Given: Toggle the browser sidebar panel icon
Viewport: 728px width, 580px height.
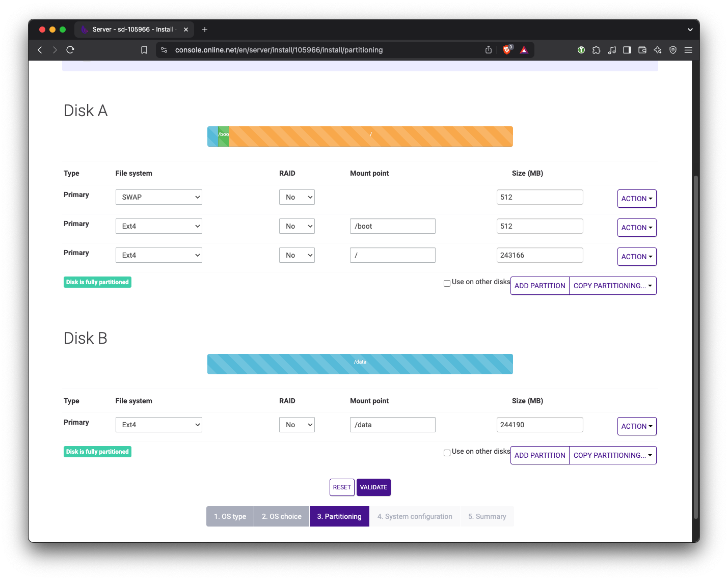Looking at the screenshot, I should tap(627, 50).
